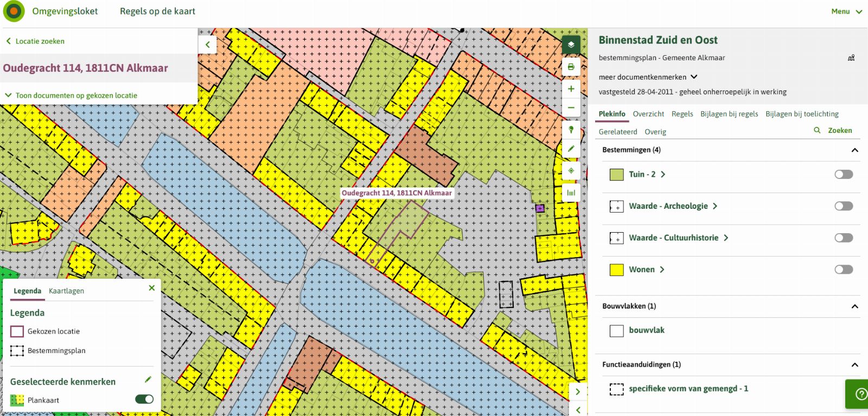Click the Regels op de kaart link

coord(157,11)
